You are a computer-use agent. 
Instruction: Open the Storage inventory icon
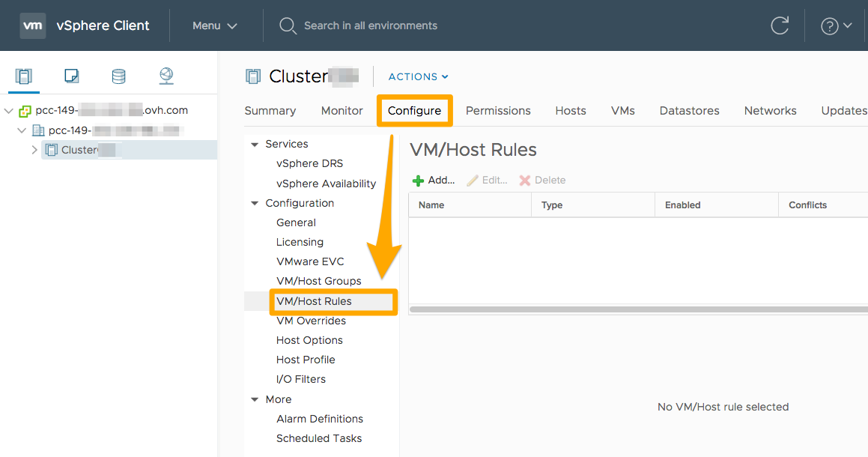coord(118,76)
